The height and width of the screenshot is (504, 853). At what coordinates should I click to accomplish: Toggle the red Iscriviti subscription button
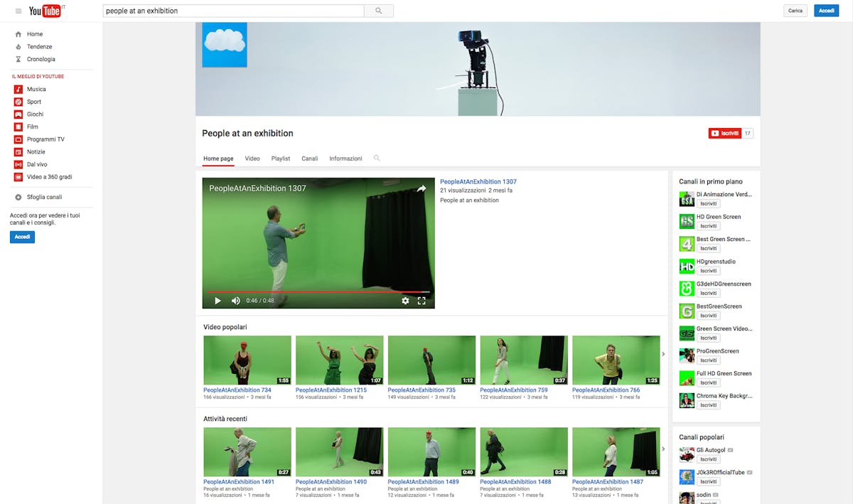coord(724,133)
